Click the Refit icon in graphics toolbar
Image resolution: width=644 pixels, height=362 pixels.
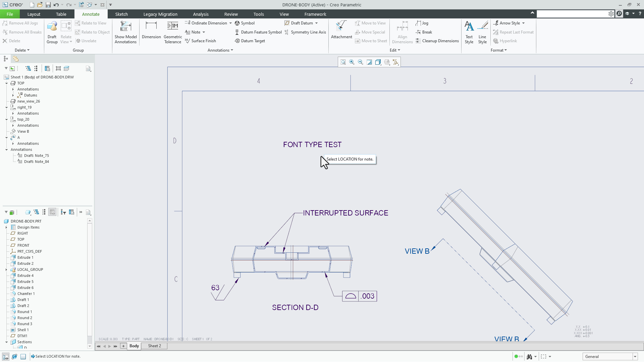[x=343, y=62]
